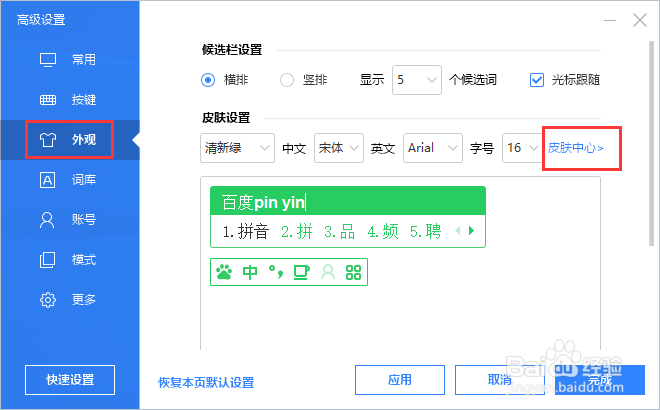Switch to the 词库 settings tab
The image size is (660, 410).
click(70, 180)
